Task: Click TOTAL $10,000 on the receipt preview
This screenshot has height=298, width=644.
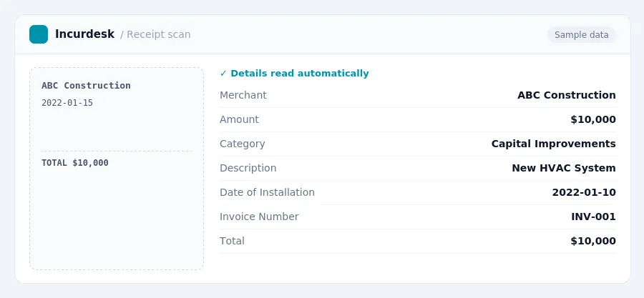Action: tap(75, 163)
